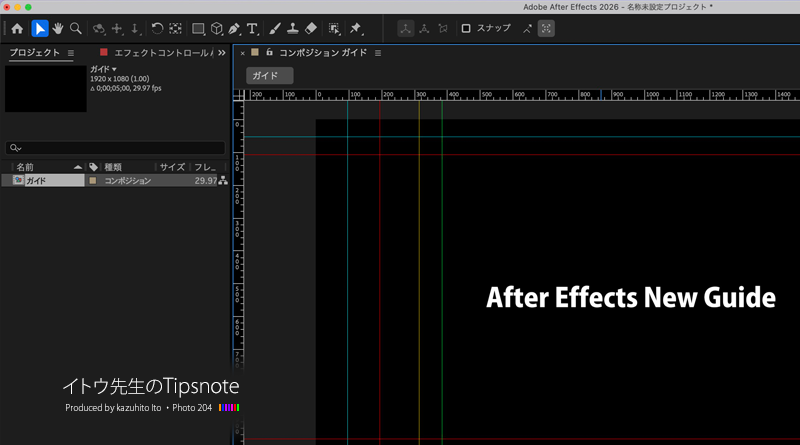Screen dimensions: 800x445
Task: Select the Type text tool
Action: [252, 29]
